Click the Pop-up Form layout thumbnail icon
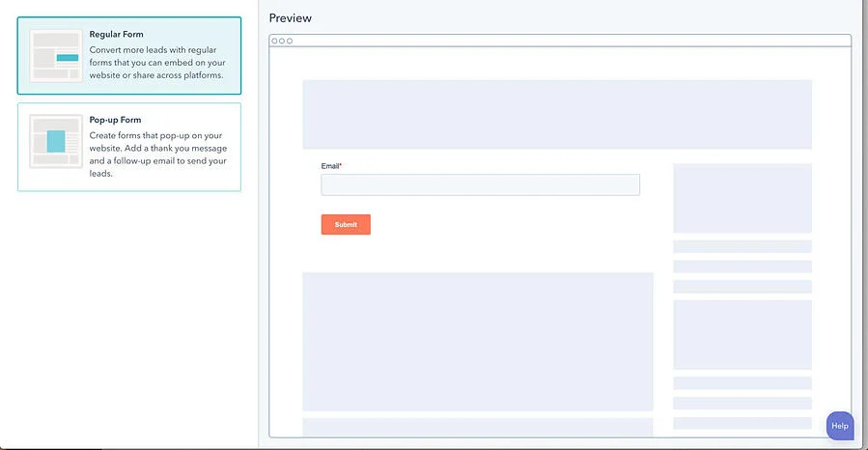This screenshot has width=868, height=450. [x=56, y=141]
